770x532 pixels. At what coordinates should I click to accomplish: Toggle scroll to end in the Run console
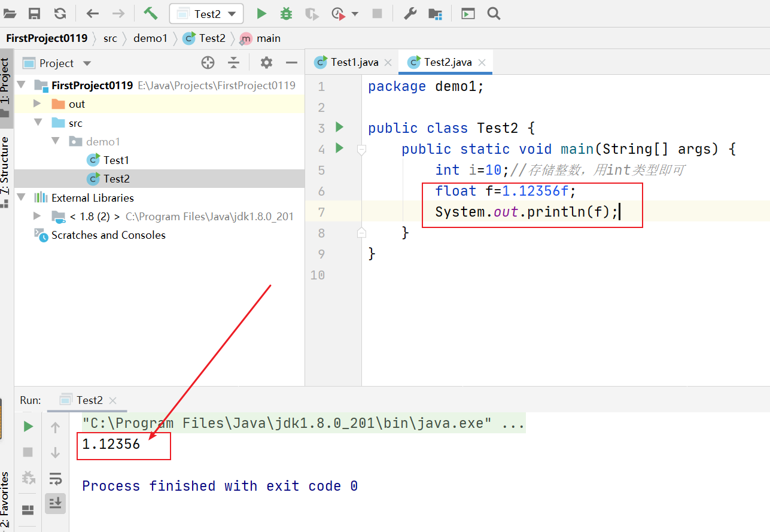pyautogui.click(x=56, y=503)
